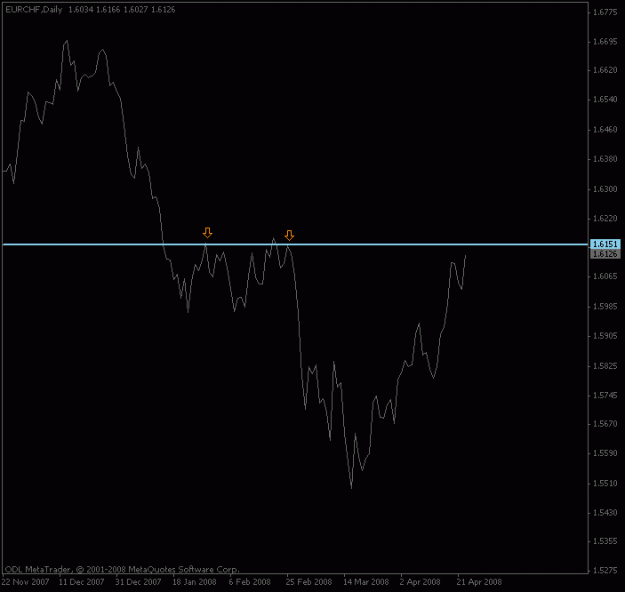
Task: Select the orange down arrow above 25 Feb 2008
Action: click(289, 235)
